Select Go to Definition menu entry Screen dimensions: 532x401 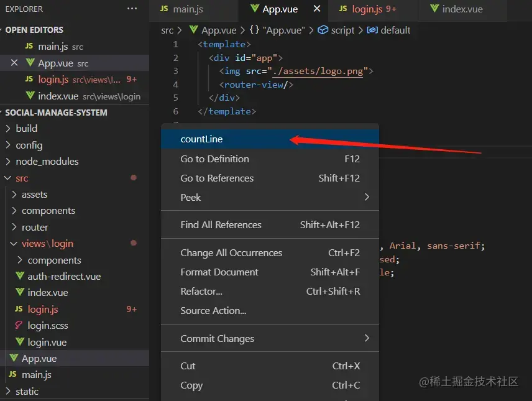click(270, 159)
